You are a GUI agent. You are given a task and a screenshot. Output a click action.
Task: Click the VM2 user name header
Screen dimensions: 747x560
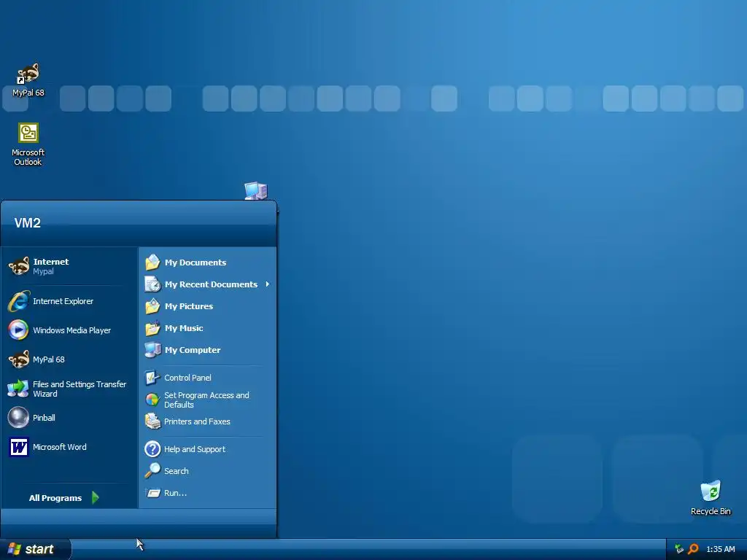28,223
